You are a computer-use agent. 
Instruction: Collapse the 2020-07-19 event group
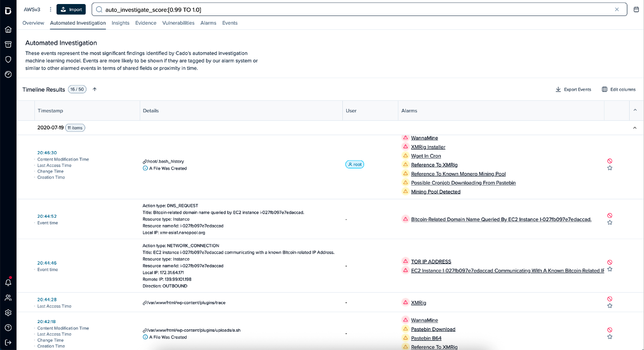634,127
